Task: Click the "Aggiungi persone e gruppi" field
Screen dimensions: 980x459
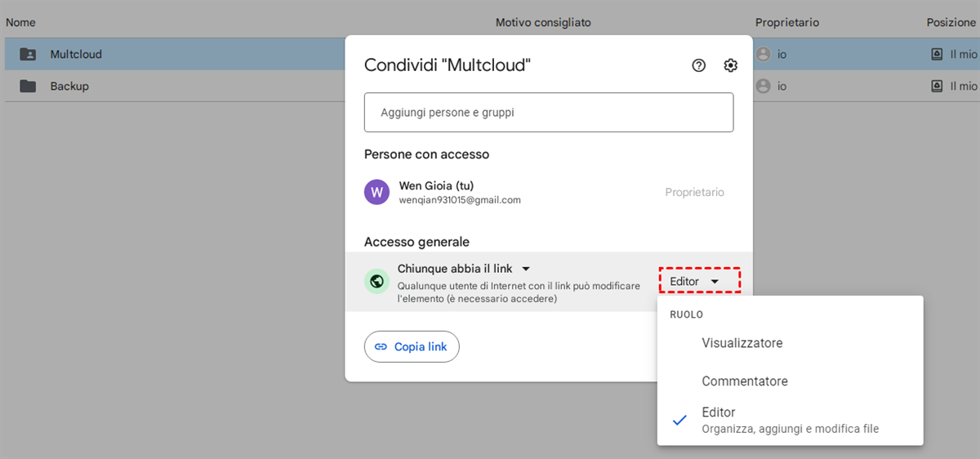Action: pos(548,113)
